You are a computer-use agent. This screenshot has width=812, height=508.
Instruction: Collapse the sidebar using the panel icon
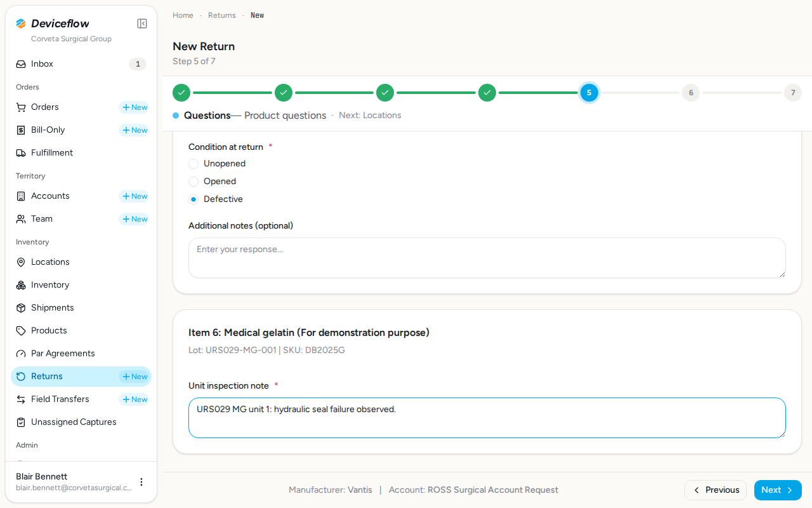click(142, 23)
